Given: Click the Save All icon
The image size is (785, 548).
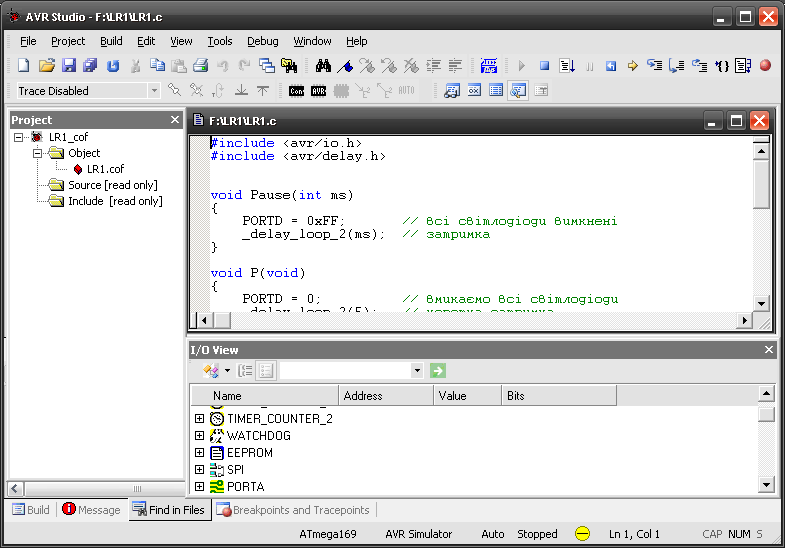Looking at the screenshot, I should 90,66.
